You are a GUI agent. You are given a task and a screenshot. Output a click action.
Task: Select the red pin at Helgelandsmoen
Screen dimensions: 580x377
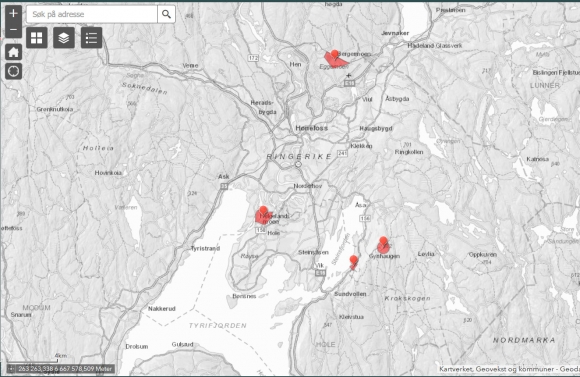263,212
